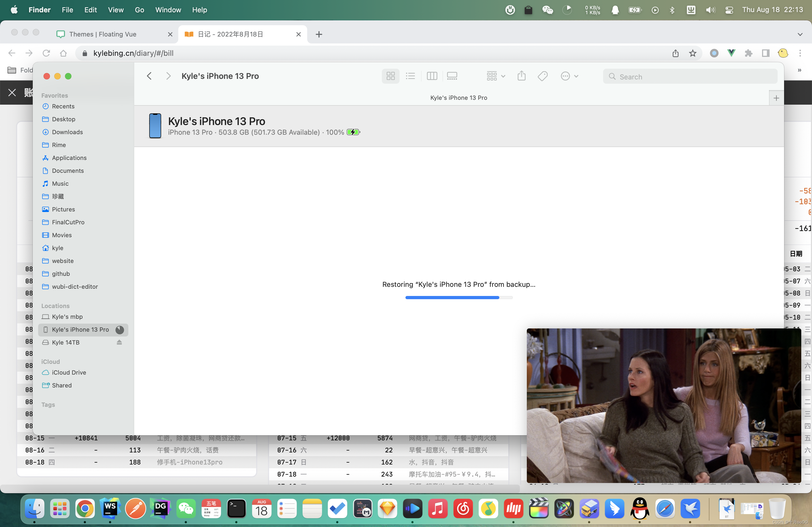Viewport: 812px width, 527px height.
Task: Open the View menu
Action: (116, 10)
